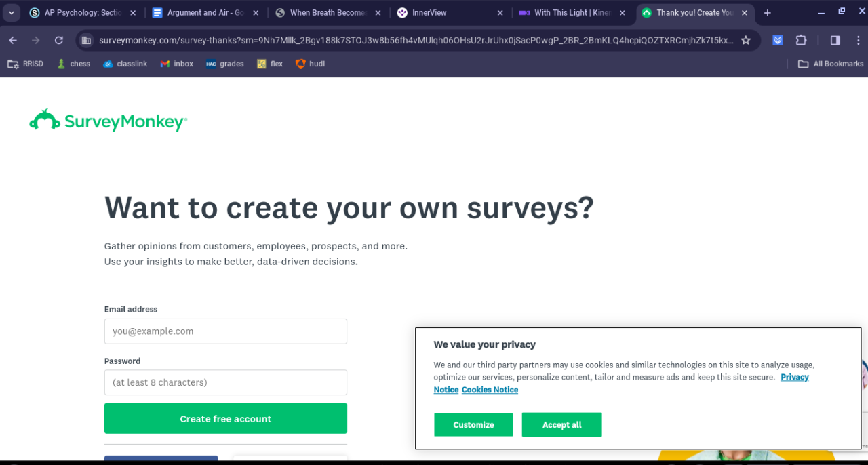View site information icon in address bar
The width and height of the screenshot is (868, 465).
[x=86, y=41]
